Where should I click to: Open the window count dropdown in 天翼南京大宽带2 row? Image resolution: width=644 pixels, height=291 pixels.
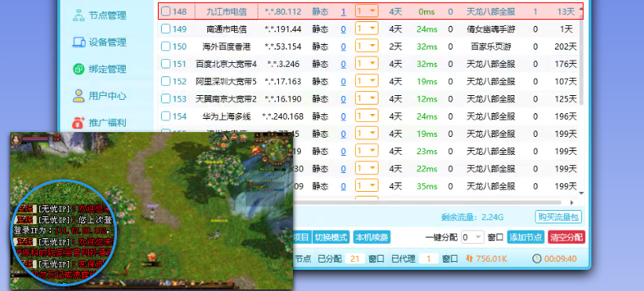pos(366,98)
